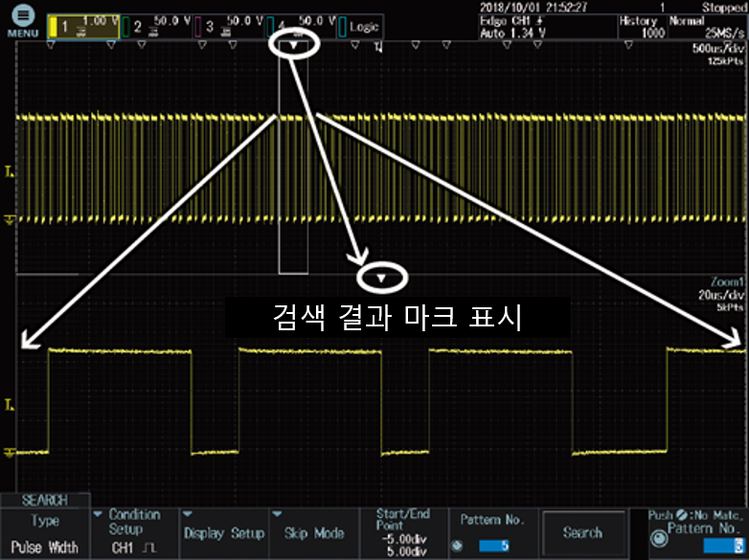Select channel 1 at 1.00 V
This screenshot has width=749, height=560.
pos(83,27)
